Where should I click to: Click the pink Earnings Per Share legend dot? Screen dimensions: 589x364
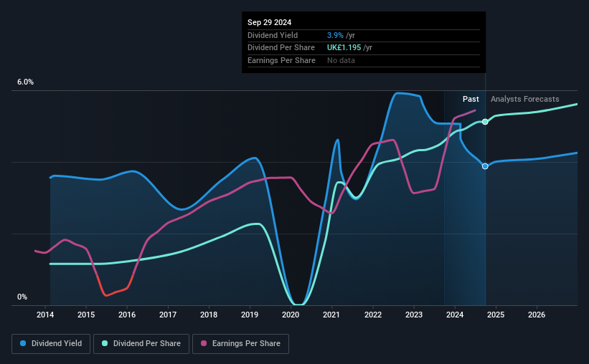click(204, 343)
